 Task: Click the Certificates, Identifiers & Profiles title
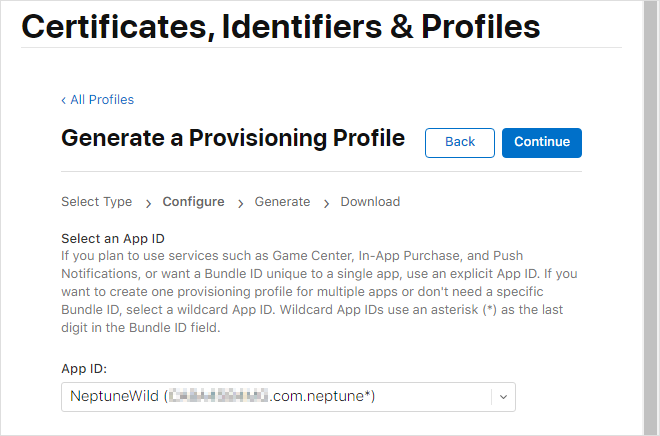tap(281, 26)
